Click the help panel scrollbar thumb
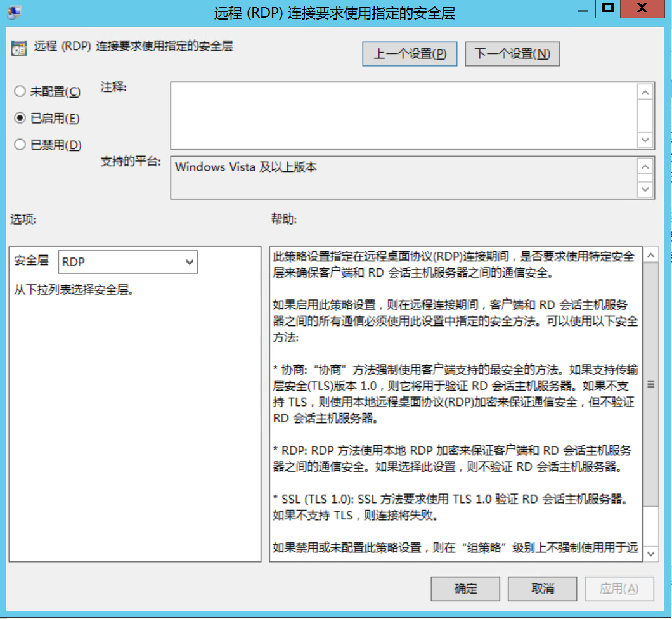This screenshot has height=619, width=672. (x=651, y=384)
